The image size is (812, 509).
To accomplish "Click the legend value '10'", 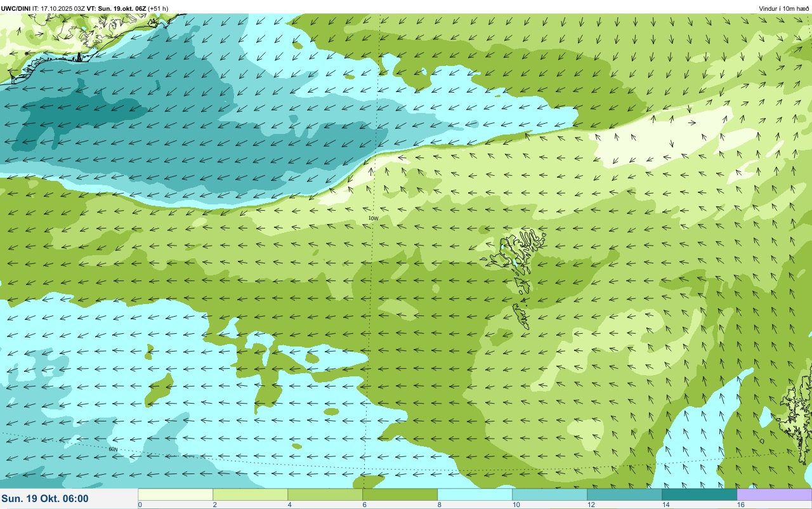I will tap(516, 505).
